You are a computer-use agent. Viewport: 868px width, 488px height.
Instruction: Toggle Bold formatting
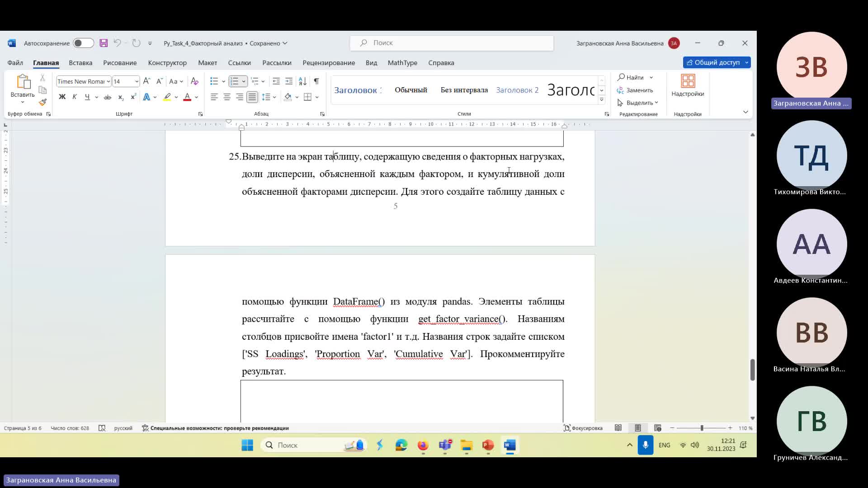pyautogui.click(x=62, y=97)
